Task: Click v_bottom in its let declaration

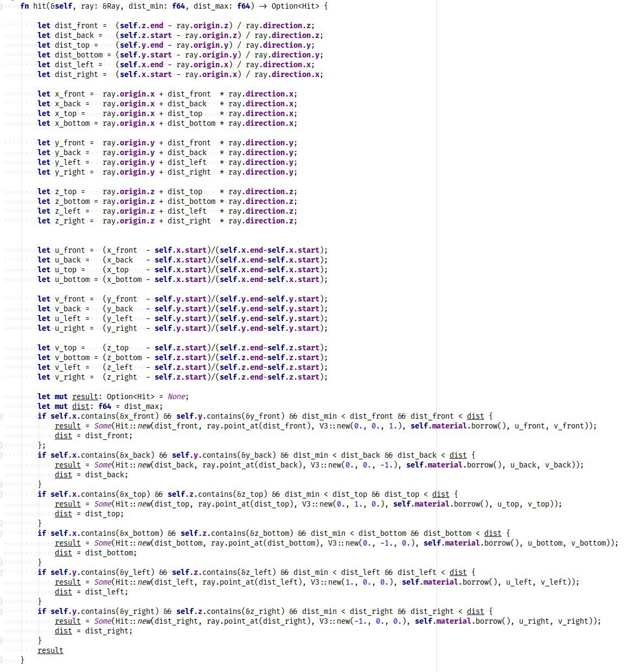Action: [x=72, y=357]
